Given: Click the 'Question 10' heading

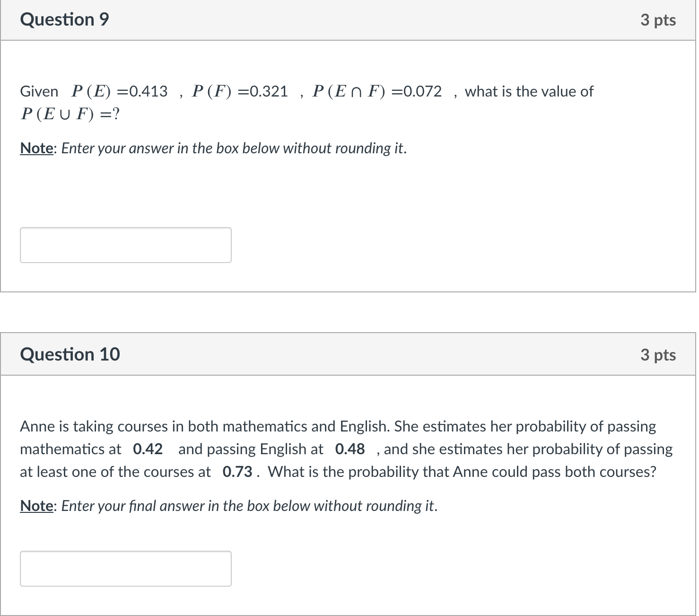Looking at the screenshot, I should coord(70,354).
